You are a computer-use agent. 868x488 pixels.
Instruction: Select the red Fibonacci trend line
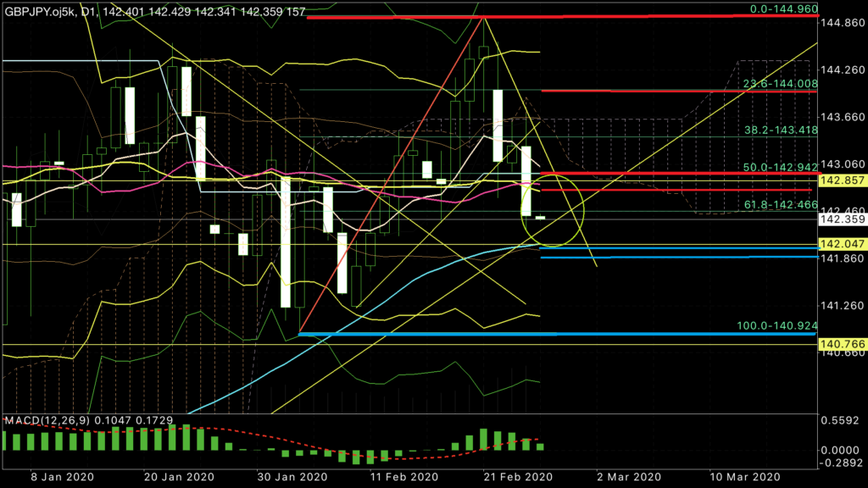(x=392, y=175)
